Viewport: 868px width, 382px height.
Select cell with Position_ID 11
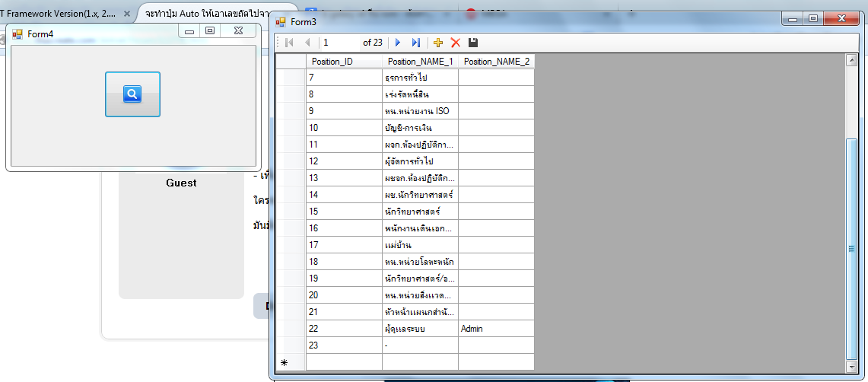(344, 145)
